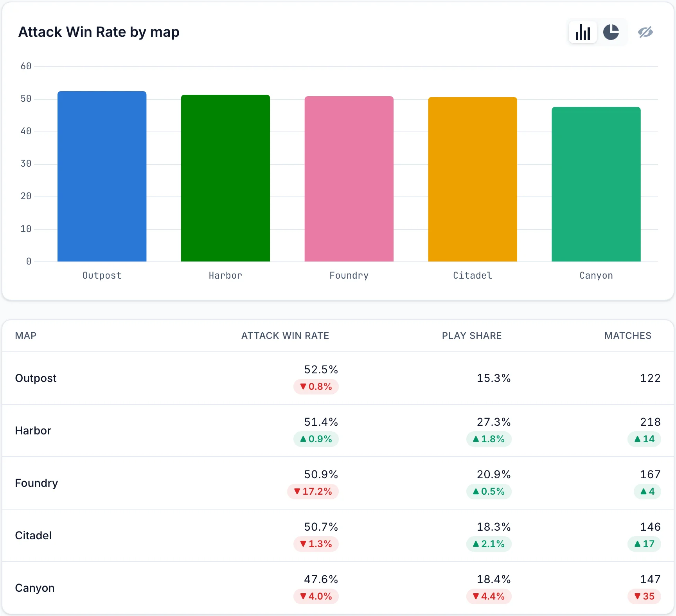Select the teal Canyon bar
Viewport: 676px width, 616px height.
[x=596, y=184]
